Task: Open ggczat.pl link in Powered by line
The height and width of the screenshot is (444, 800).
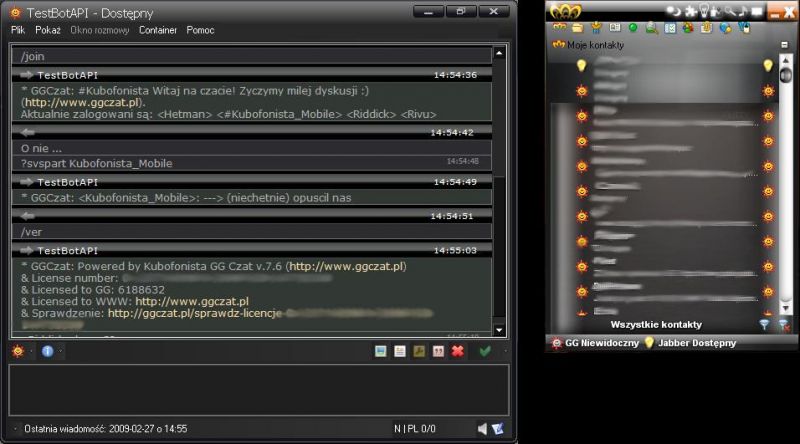Action: (346, 266)
